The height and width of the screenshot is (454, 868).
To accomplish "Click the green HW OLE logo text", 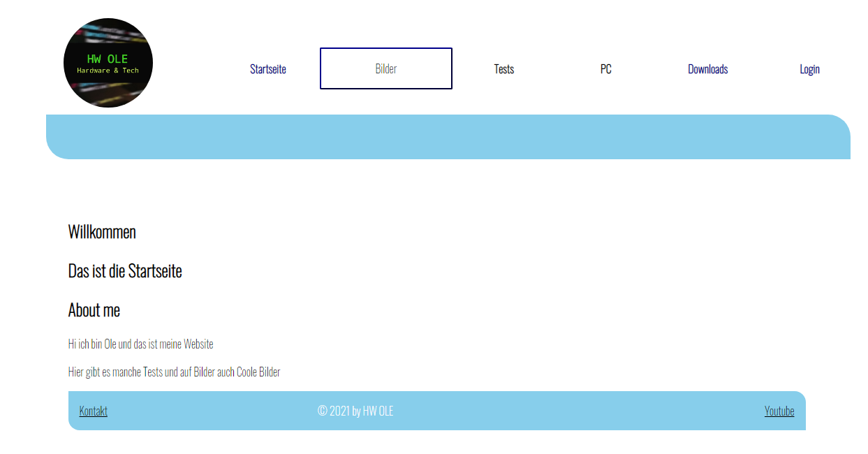I will 108,59.
